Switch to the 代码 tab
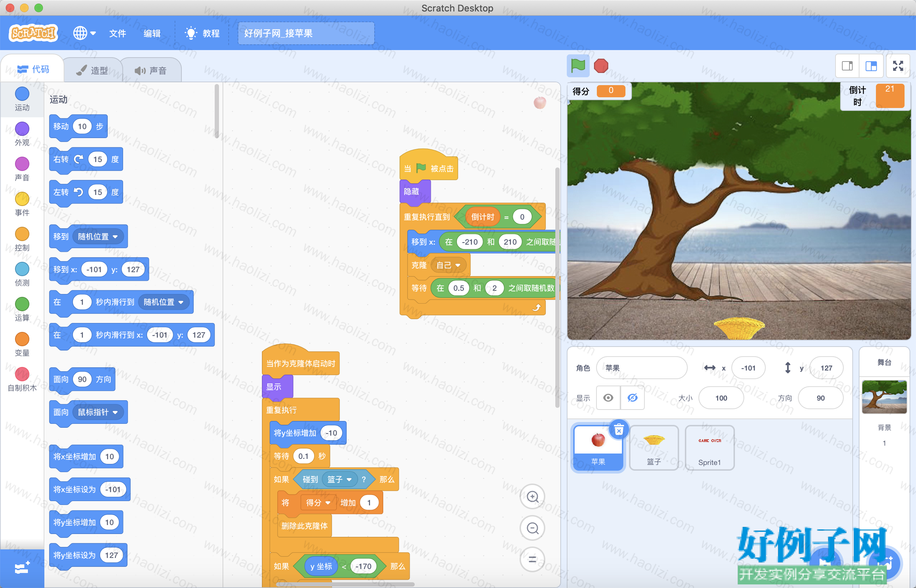This screenshot has width=916, height=588. pos(33,69)
